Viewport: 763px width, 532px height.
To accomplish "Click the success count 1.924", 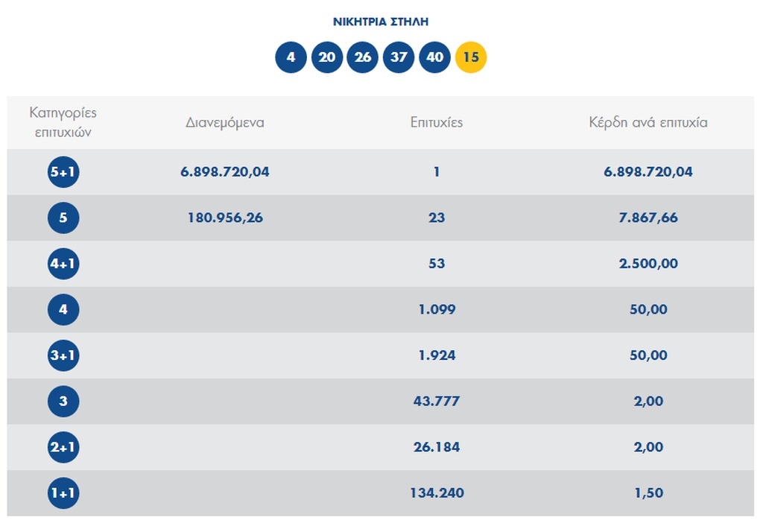I will click(437, 355).
